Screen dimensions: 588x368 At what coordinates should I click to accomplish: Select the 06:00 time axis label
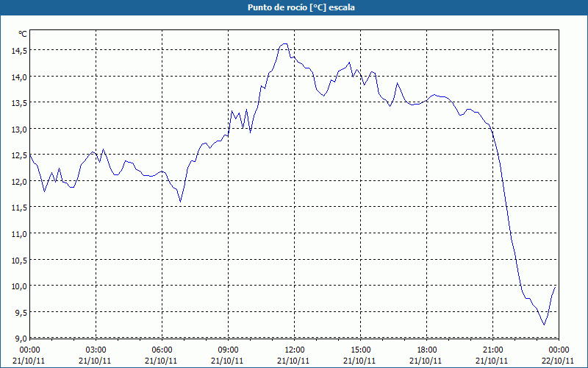[x=162, y=350]
